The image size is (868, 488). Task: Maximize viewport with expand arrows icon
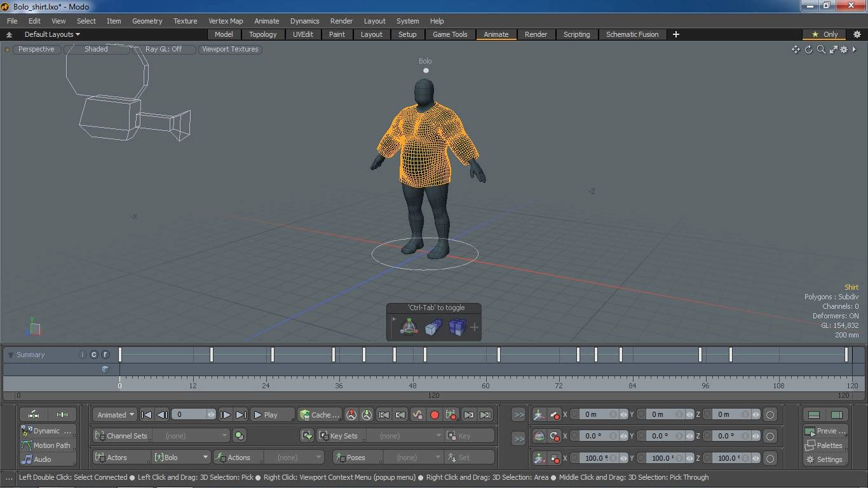click(832, 49)
